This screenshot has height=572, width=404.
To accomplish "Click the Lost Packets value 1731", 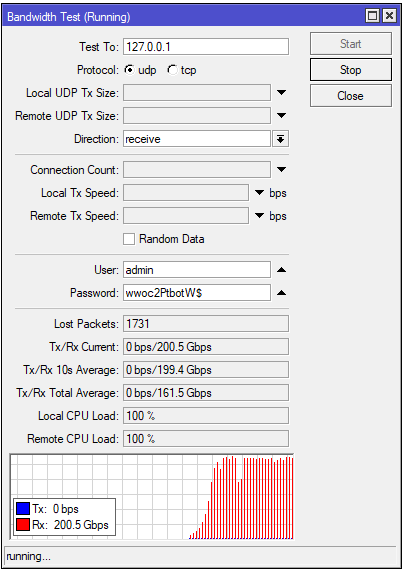I will [x=206, y=324].
